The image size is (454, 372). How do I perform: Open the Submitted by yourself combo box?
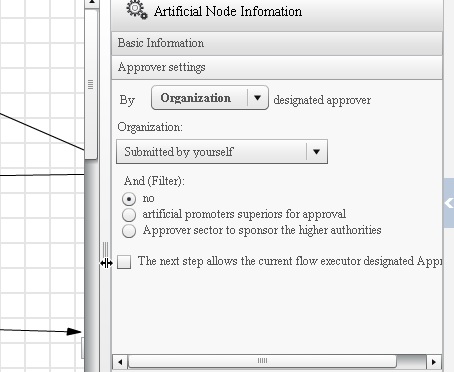(x=222, y=152)
